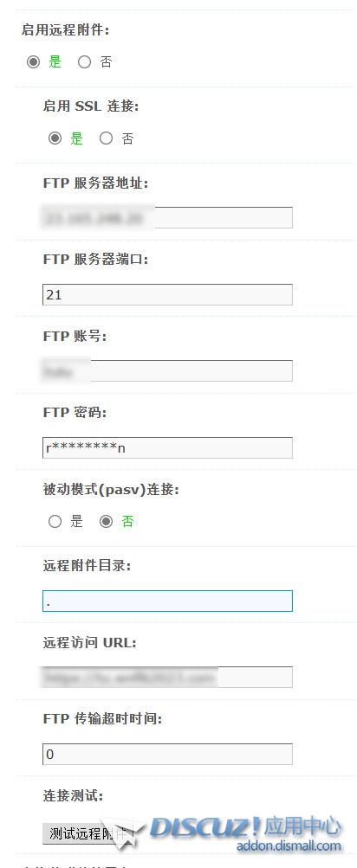Click into the FTP 密码 field

coord(167,447)
